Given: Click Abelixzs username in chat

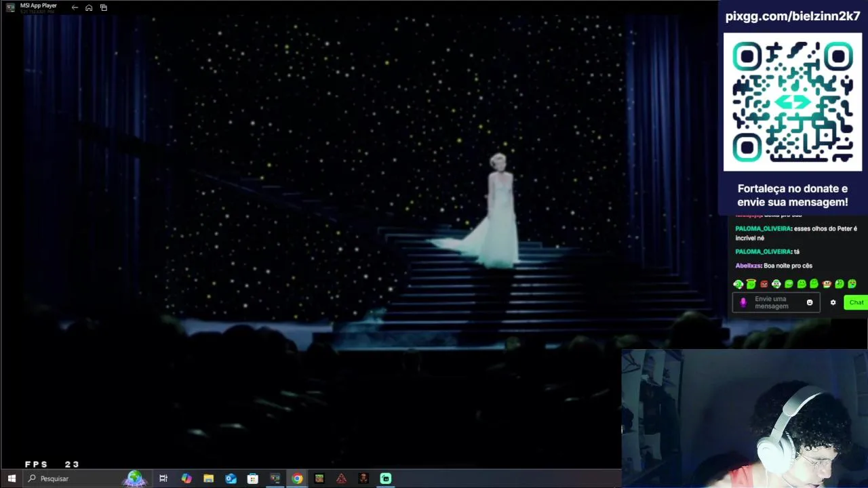Looking at the screenshot, I should point(749,266).
